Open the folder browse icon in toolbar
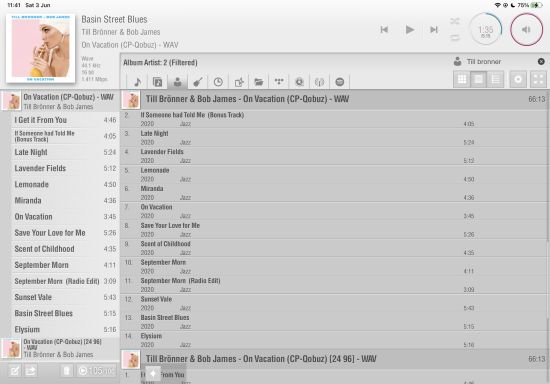 point(259,82)
